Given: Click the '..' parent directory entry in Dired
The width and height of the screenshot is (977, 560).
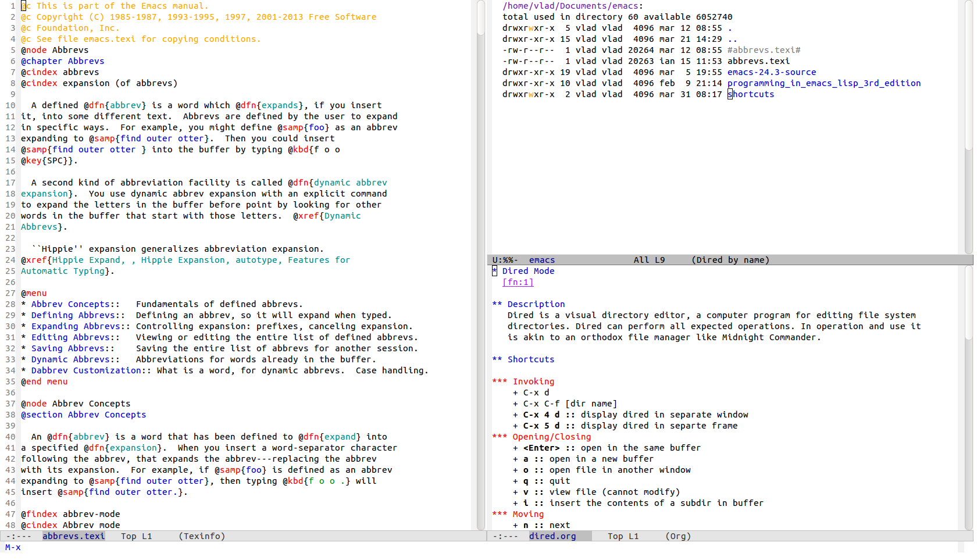Looking at the screenshot, I should pos(732,39).
